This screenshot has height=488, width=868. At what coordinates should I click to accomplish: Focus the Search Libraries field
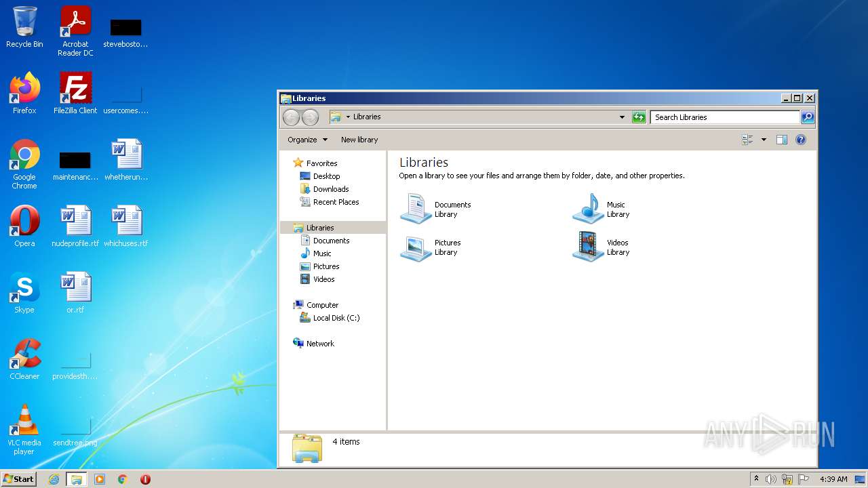click(725, 117)
